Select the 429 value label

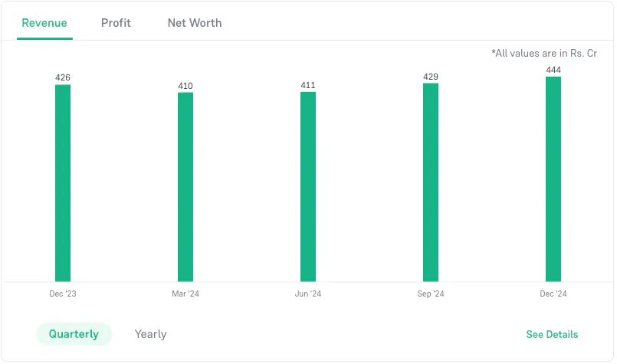coord(431,77)
